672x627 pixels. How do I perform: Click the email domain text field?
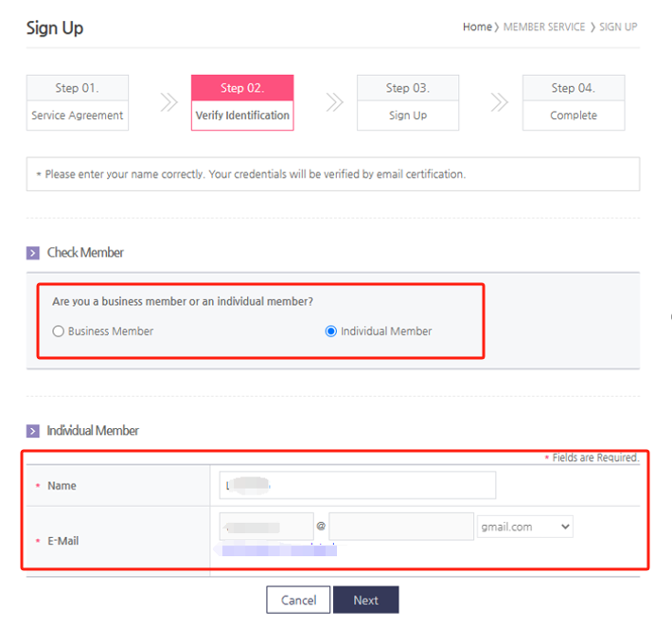pyautogui.click(x=401, y=527)
